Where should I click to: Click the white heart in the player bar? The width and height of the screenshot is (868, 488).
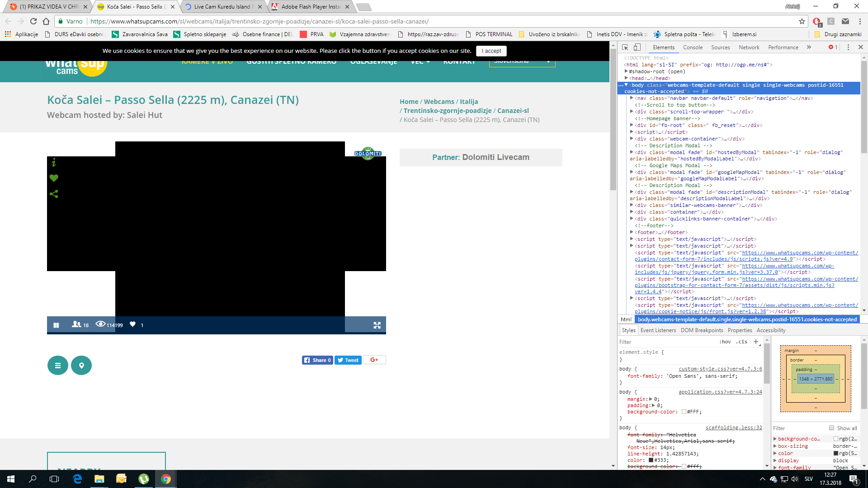[x=132, y=324]
